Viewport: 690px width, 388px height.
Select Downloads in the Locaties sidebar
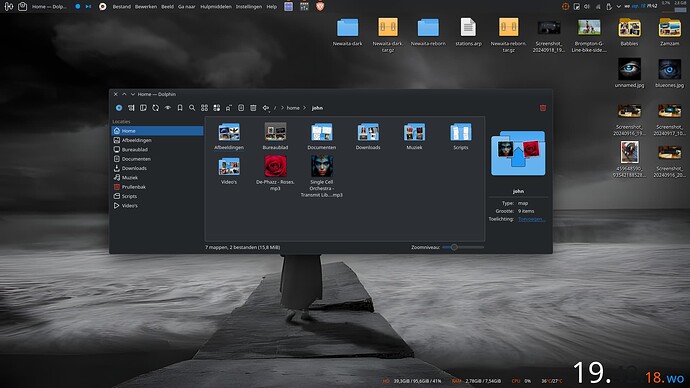(x=158, y=168)
